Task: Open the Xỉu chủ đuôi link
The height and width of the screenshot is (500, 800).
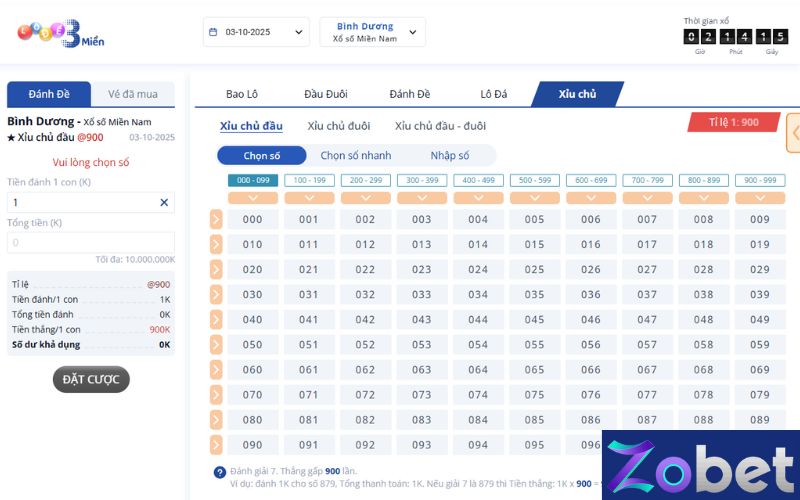Action: [x=338, y=126]
